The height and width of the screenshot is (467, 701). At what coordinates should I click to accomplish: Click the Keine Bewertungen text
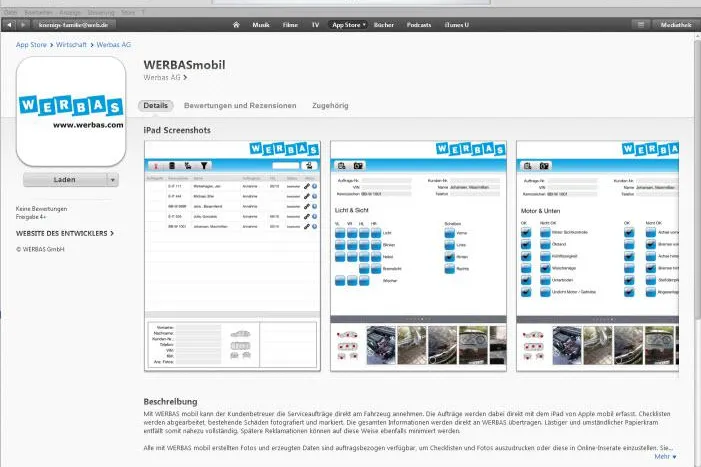(41, 209)
